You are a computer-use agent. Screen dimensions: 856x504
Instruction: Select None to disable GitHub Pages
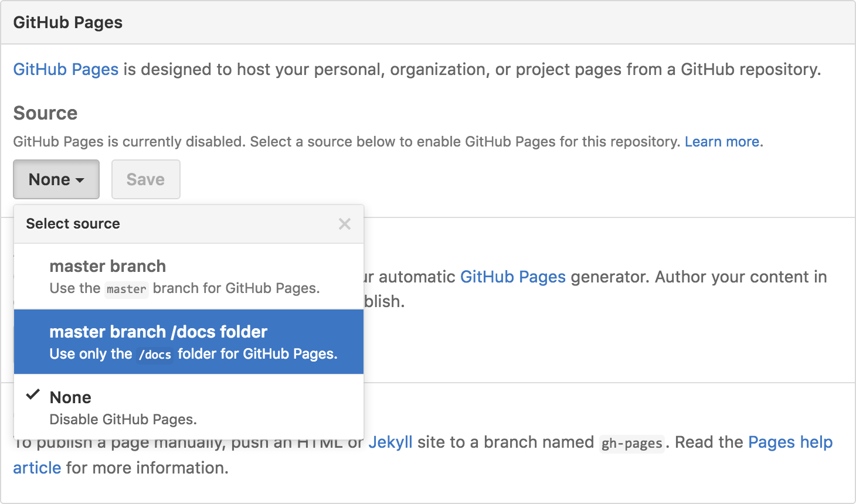point(70,397)
